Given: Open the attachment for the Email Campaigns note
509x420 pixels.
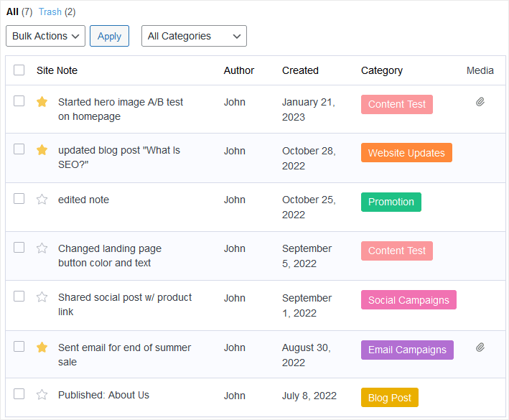Looking at the screenshot, I should pyautogui.click(x=480, y=347).
